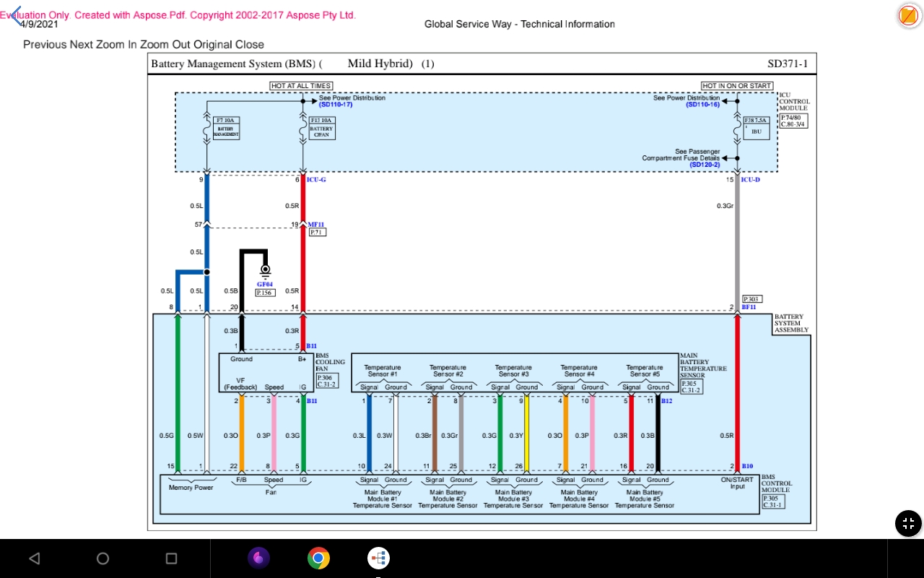Tap the Android recent apps square button

click(171, 558)
